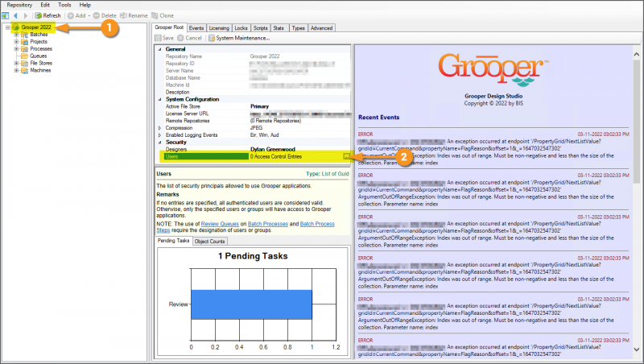The width and height of the screenshot is (644, 364).
Task: Open the Batch Process Steps link
Action: (x=317, y=224)
